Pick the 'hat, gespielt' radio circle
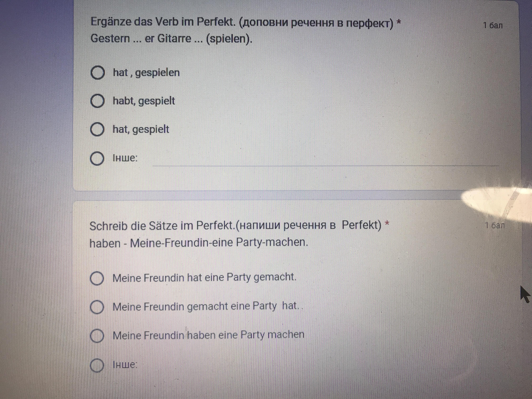The width and height of the screenshot is (532, 399). click(x=97, y=129)
